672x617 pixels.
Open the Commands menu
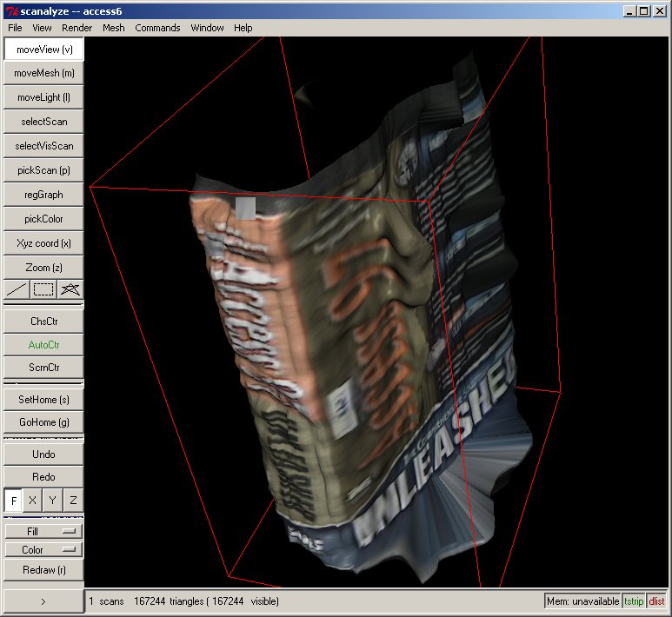157,28
